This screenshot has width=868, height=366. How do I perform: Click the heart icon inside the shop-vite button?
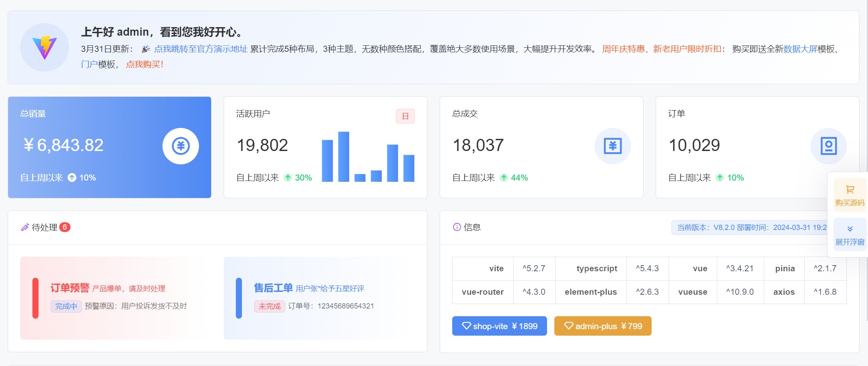[466, 326]
